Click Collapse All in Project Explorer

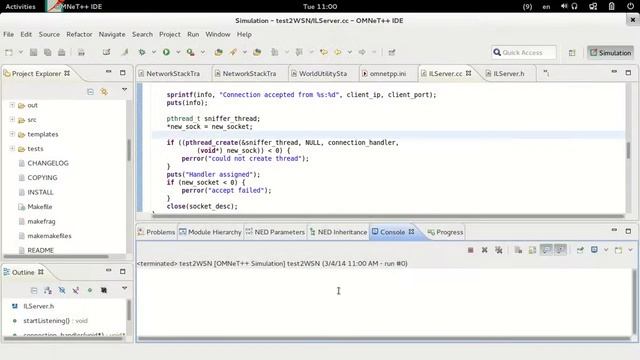(90, 92)
